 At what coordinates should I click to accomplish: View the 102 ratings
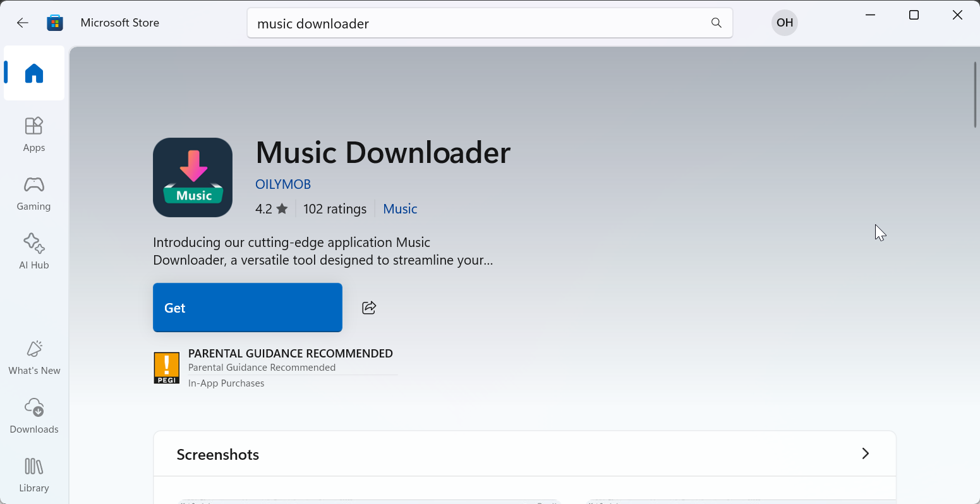335,209
